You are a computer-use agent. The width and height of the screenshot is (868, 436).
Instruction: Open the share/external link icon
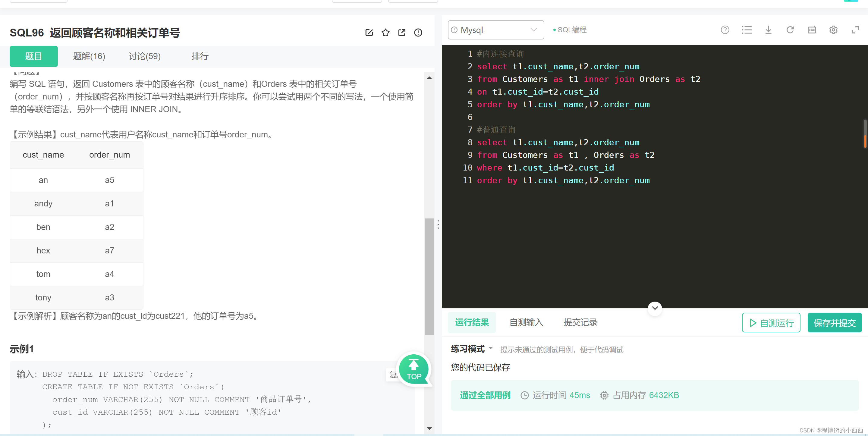click(x=402, y=33)
